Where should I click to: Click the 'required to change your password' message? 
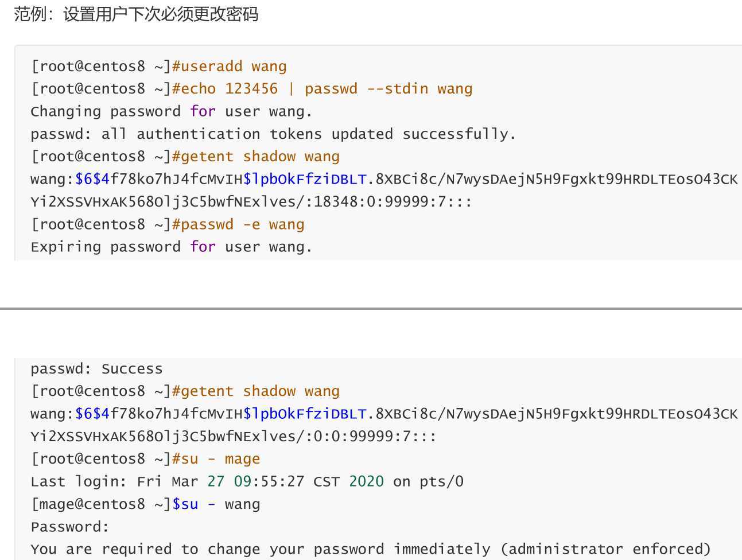pos(371,550)
